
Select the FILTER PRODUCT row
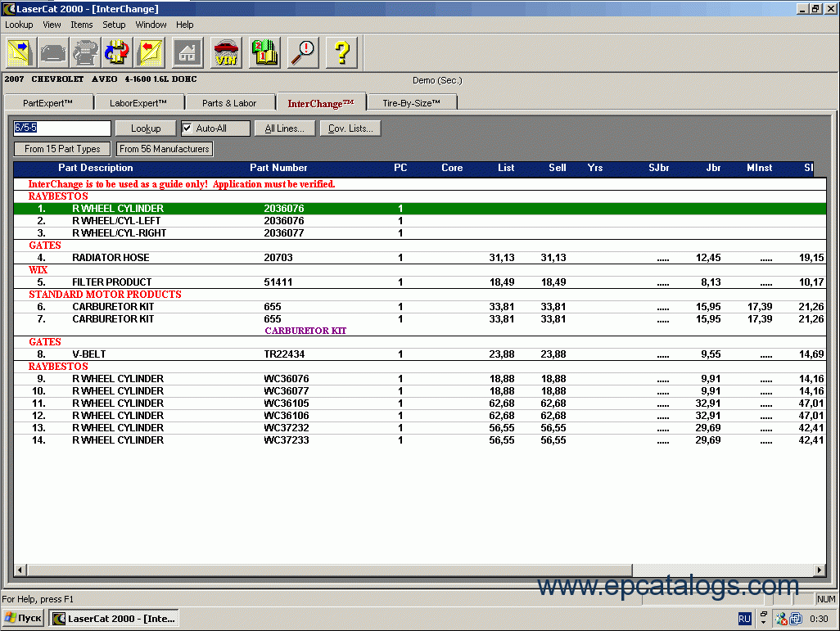(419, 282)
